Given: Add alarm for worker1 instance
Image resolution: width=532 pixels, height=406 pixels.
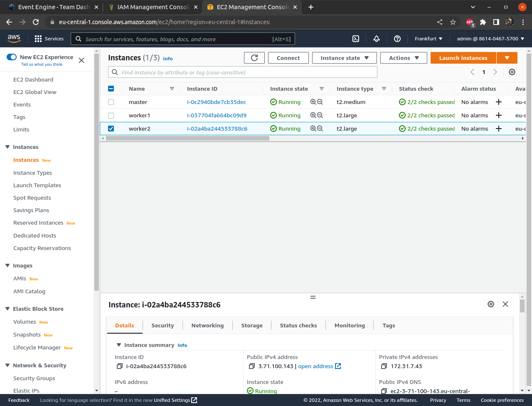Looking at the screenshot, I should pos(499,115).
